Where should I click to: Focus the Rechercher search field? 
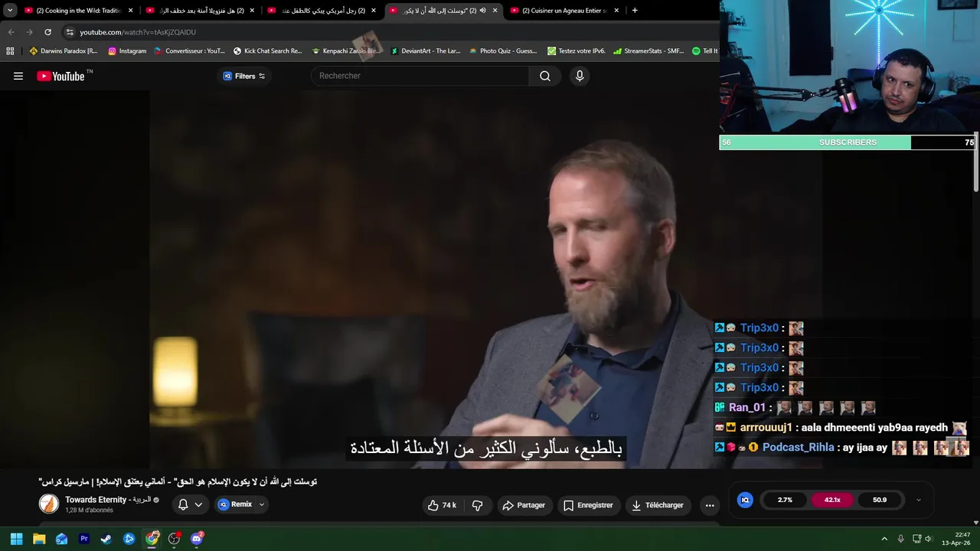[x=420, y=76]
